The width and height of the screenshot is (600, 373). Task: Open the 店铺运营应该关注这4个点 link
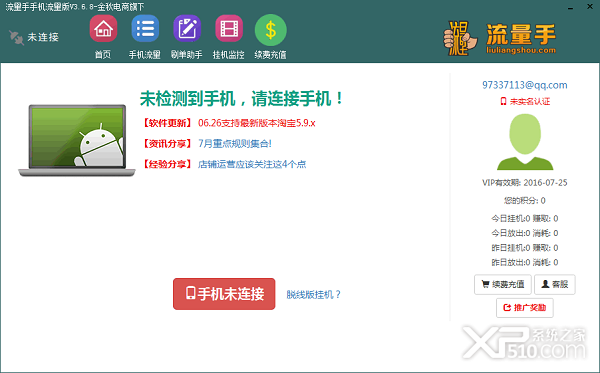click(252, 164)
